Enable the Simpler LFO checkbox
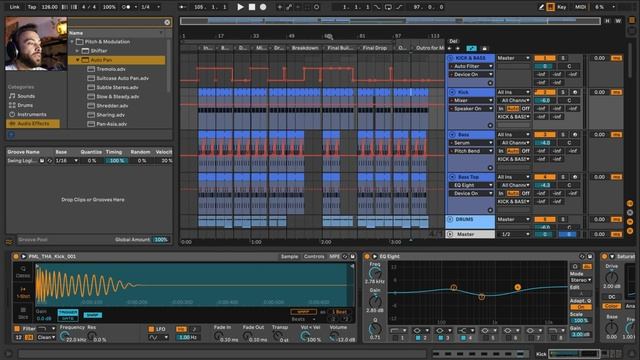Screen dimensions: 640x360 151,329
